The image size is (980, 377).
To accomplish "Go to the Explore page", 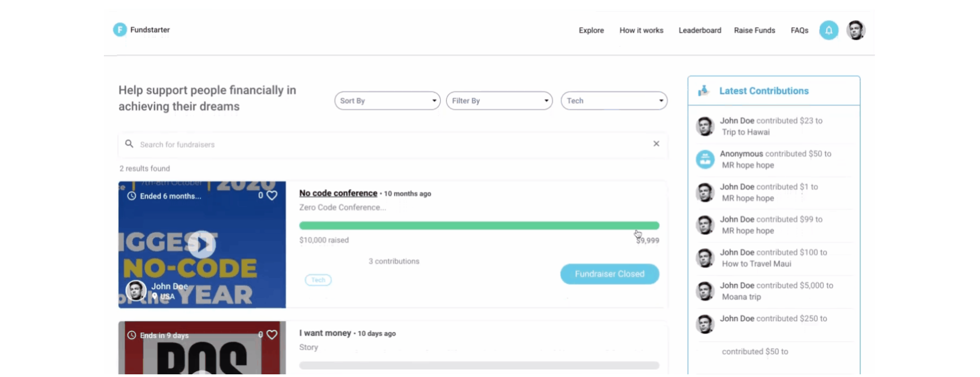I will (x=591, y=31).
